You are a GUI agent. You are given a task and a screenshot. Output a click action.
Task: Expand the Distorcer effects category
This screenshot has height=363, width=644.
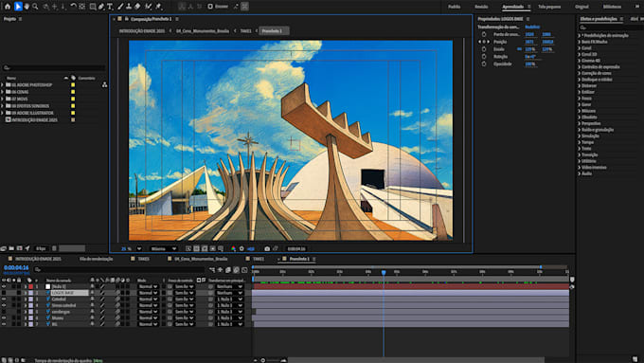pyautogui.click(x=579, y=85)
